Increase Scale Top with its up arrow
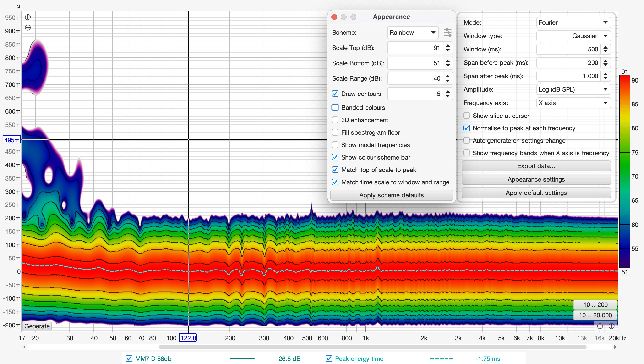Viewport: 644px width, 364px height. pyautogui.click(x=448, y=45)
